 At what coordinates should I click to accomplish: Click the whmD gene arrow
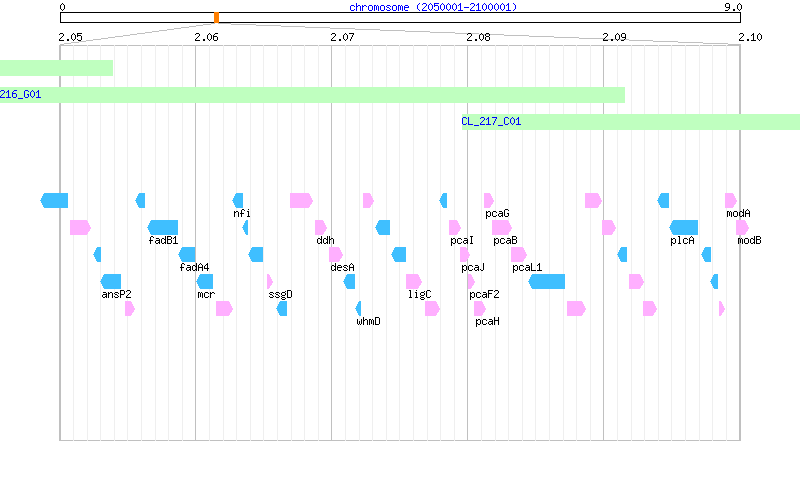pos(358,309)
